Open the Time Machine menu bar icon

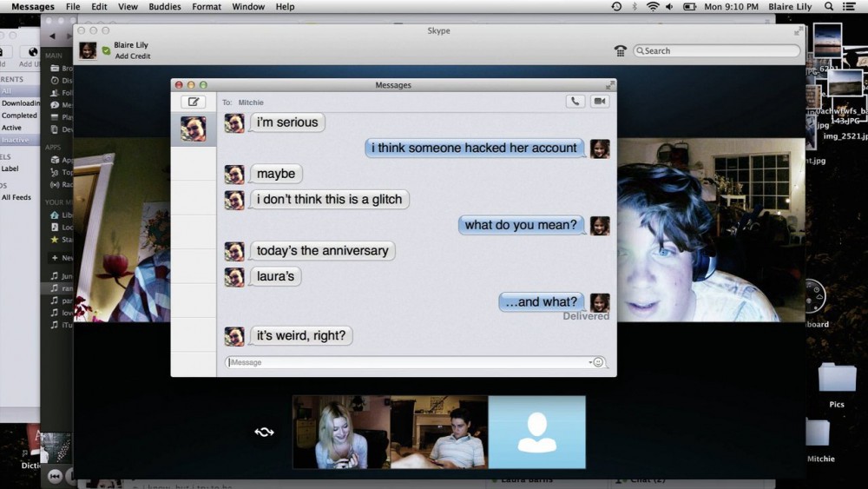tap(616, 7)
